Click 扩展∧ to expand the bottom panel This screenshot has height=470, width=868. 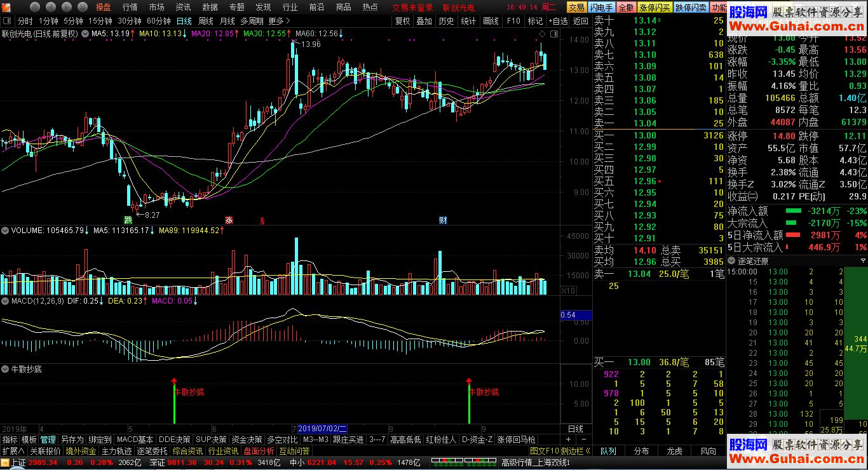click(13, 451)
